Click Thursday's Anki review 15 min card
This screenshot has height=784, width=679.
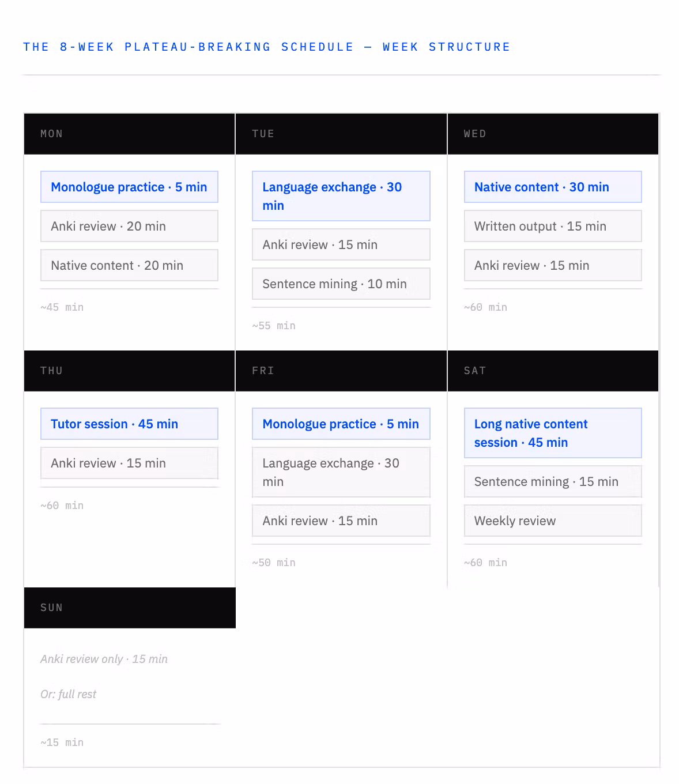tap(129, 463)
